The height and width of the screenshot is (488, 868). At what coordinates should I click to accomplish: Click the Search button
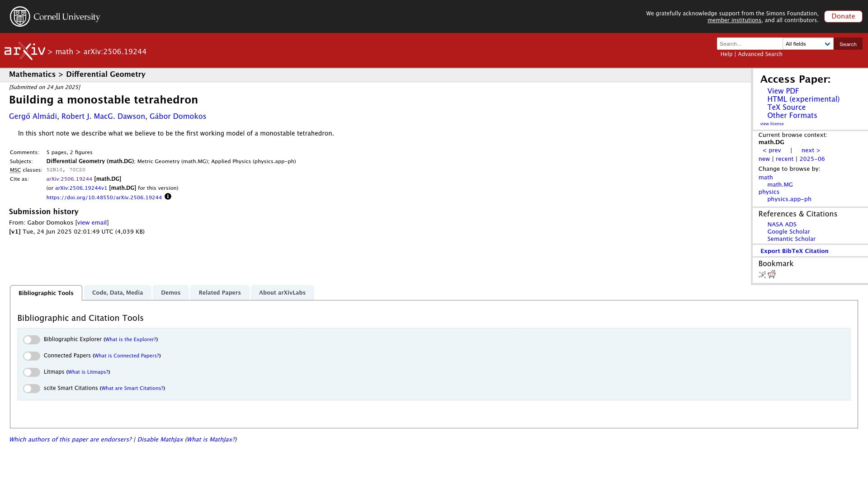pos(848,44)
